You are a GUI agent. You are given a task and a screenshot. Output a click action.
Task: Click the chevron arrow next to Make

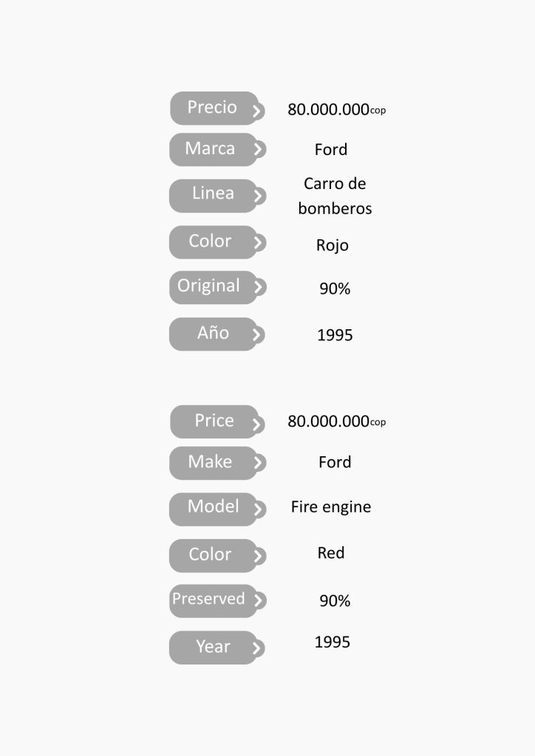(x=257, y=463)
